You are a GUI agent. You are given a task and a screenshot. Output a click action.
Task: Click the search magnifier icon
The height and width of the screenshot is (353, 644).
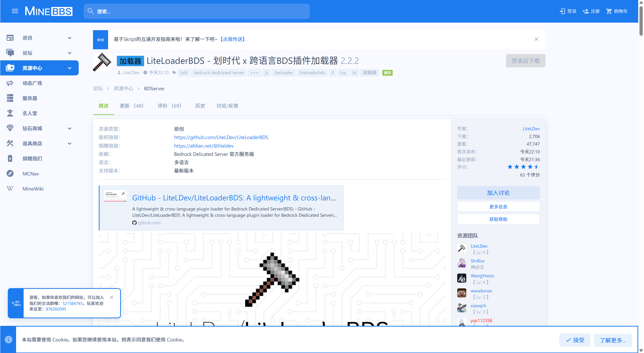(90, 11)
